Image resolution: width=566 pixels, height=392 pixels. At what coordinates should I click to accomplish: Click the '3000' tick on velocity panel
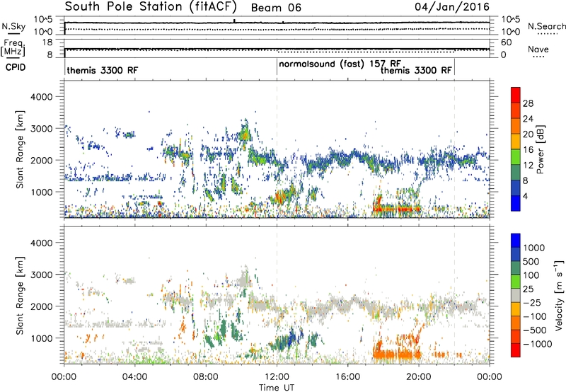point(41,275)
